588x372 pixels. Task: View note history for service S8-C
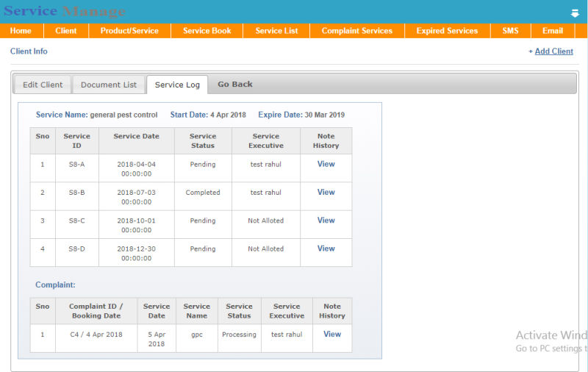[x=326, y=220]
